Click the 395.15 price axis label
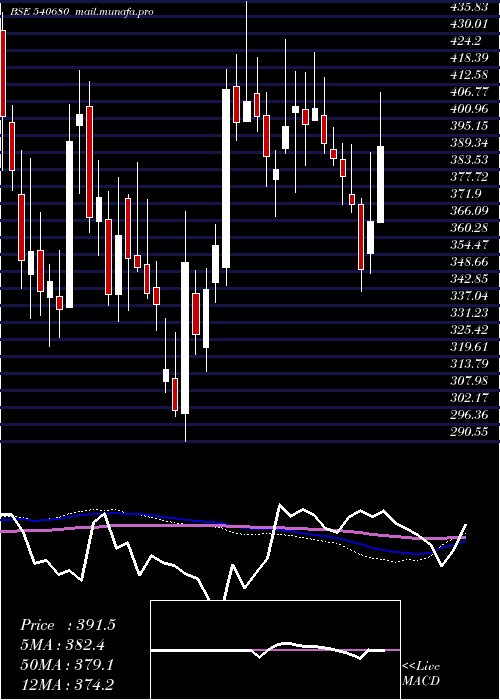Screen dimensions: 500x700 pyautogui.click(x=468, y=126)
